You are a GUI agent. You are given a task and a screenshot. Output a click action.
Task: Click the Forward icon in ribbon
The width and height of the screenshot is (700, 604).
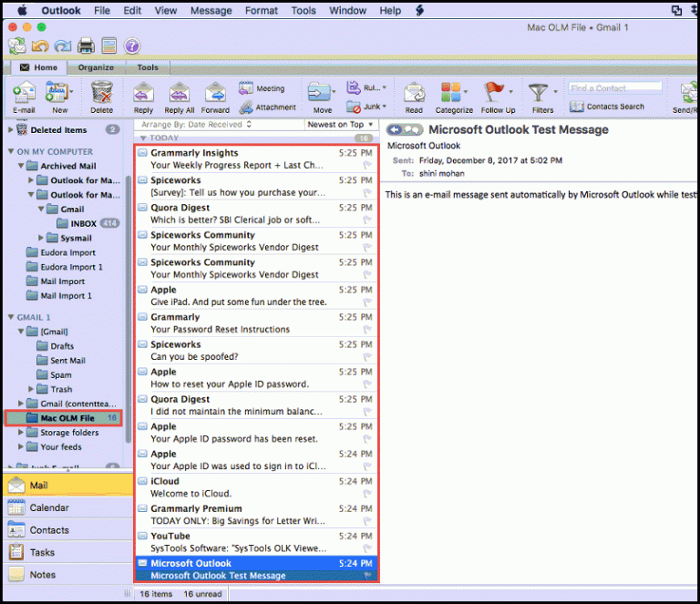(x=215, y=97)
